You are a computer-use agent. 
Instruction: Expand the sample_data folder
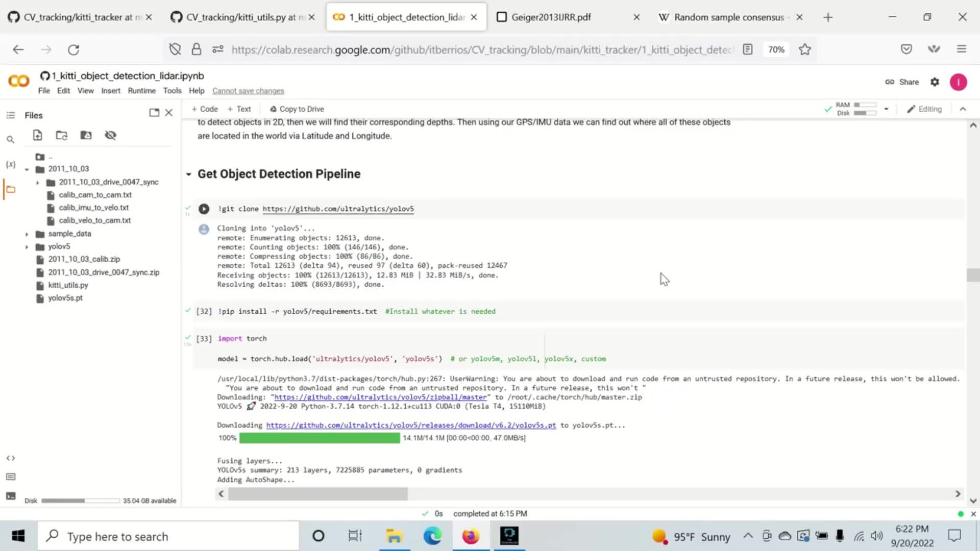point(26,234)
